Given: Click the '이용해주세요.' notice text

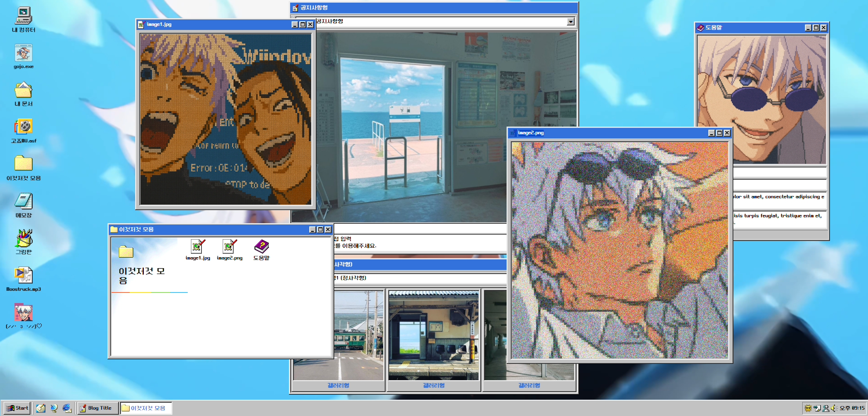Looking at the screenshot, I should click(359, 246).
